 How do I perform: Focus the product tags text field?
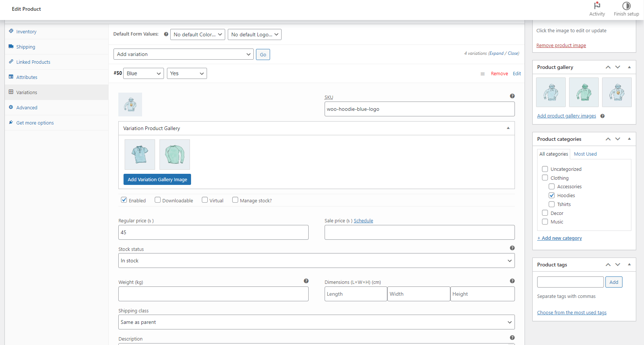click(x=571, y=282)
